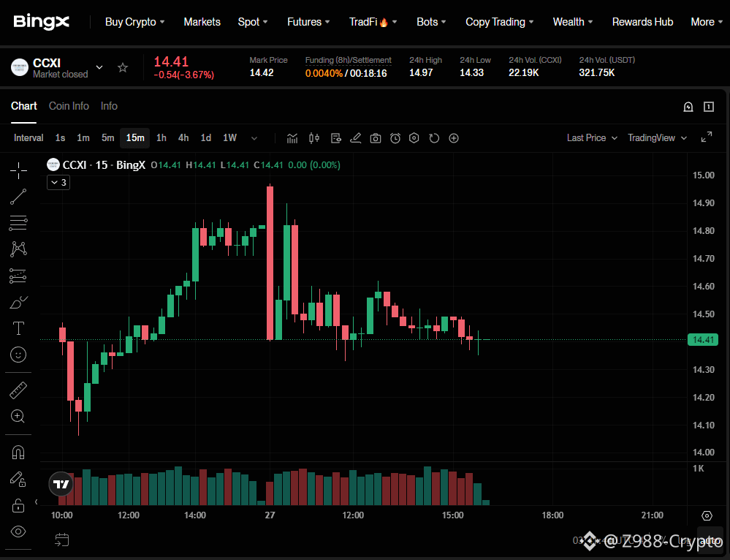Select the 1h interval

161,138
